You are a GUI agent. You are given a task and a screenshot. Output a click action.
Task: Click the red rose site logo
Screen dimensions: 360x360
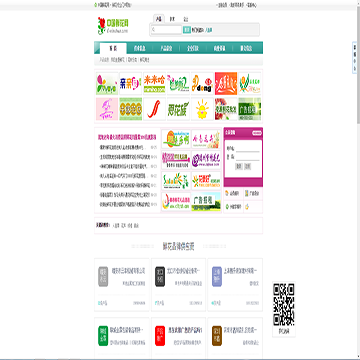tap(113, 26)
